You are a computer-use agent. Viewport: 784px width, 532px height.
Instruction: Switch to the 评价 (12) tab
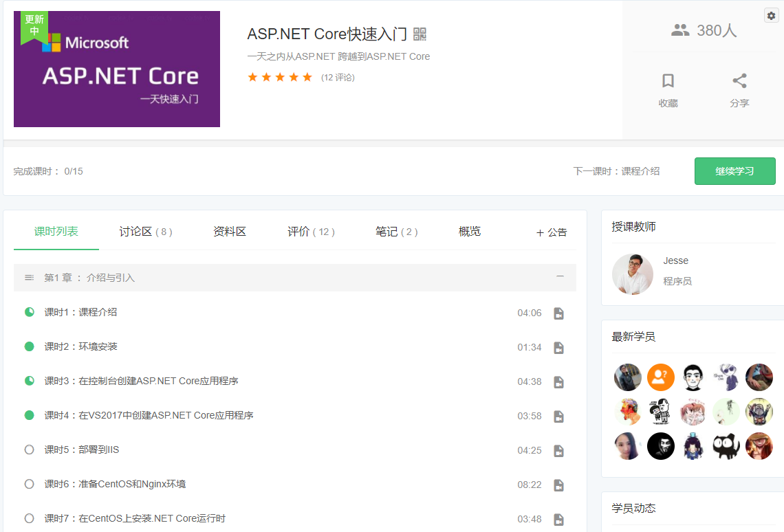[x=311, y=232]
